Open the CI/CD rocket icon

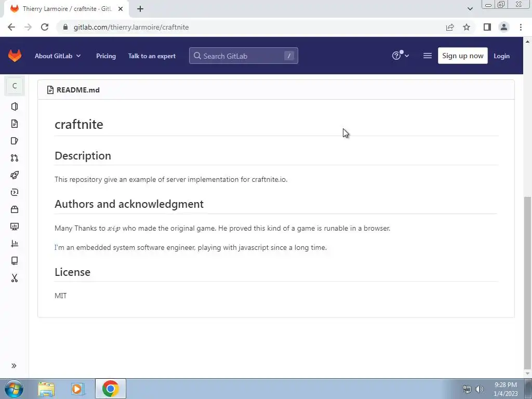[x=14, y=175]
